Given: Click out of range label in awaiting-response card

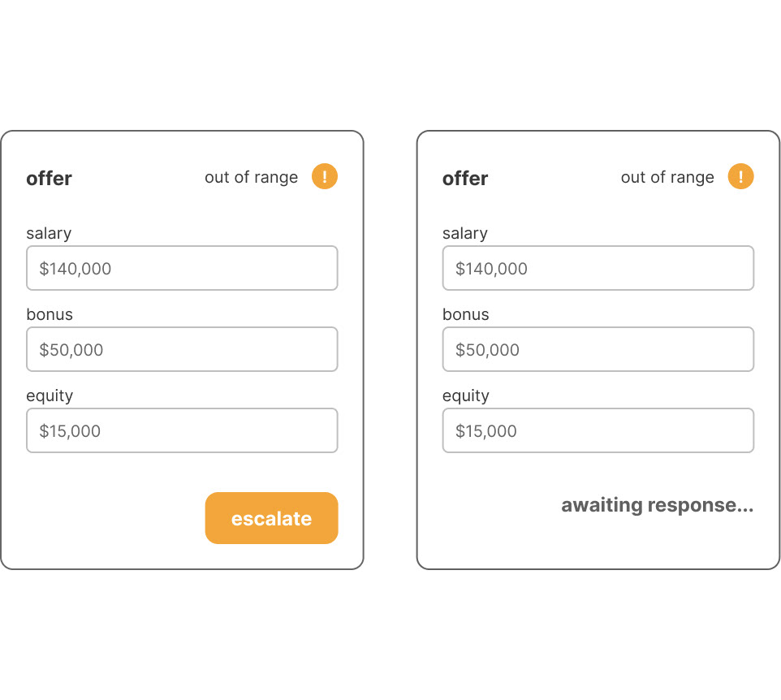Looking at the screenshot, I should point(667,177).
